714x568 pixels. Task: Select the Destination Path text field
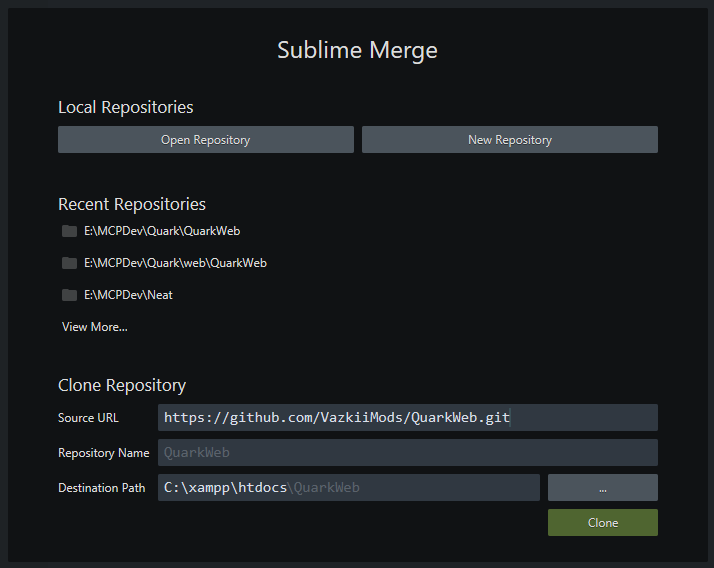348,488
